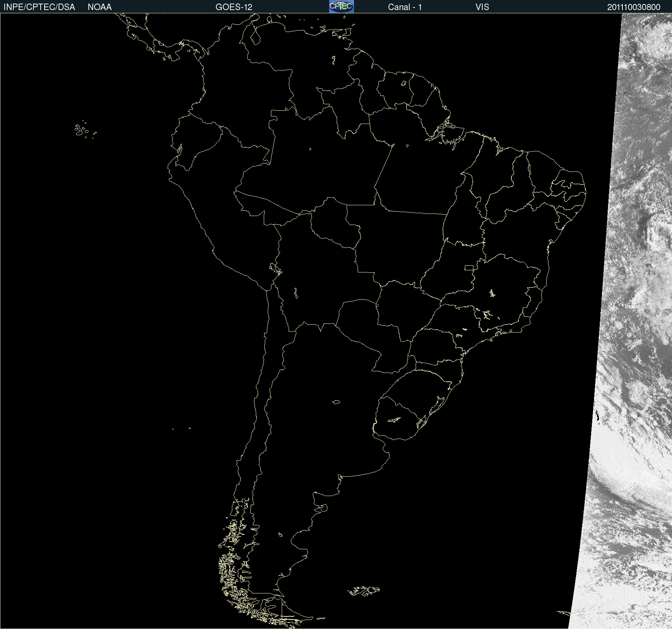Click the VIS channel label

482,7
